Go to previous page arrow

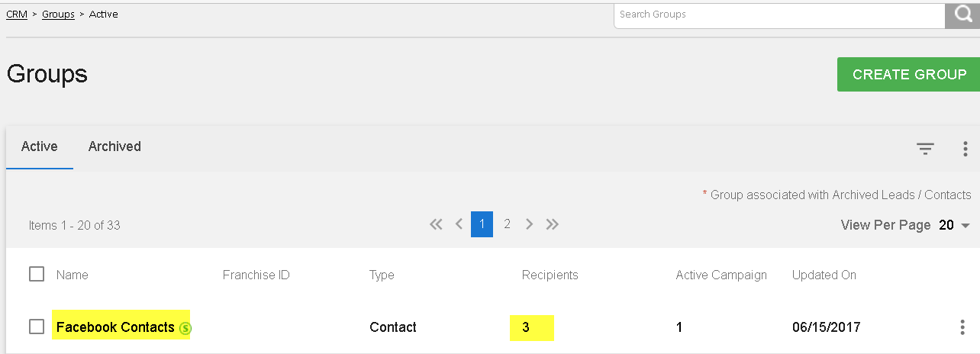click(459, 224)
